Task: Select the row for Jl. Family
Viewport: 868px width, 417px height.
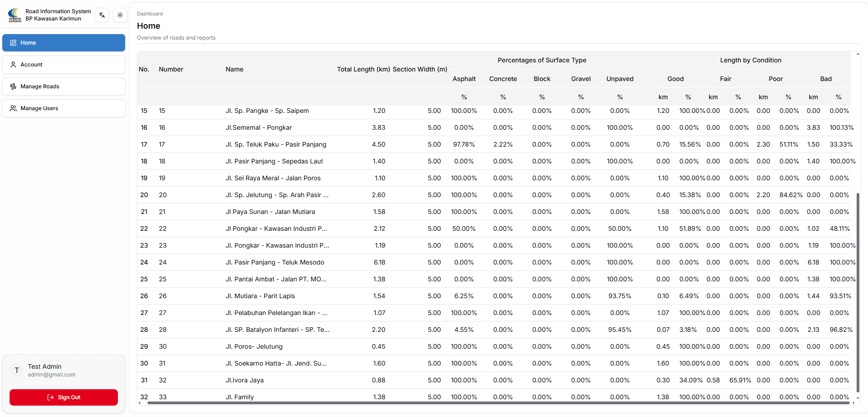Action: pos(240,397)
